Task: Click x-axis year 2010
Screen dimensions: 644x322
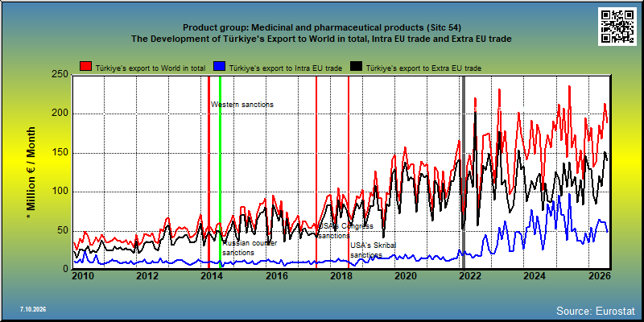Action: click(x=83, y=276)
